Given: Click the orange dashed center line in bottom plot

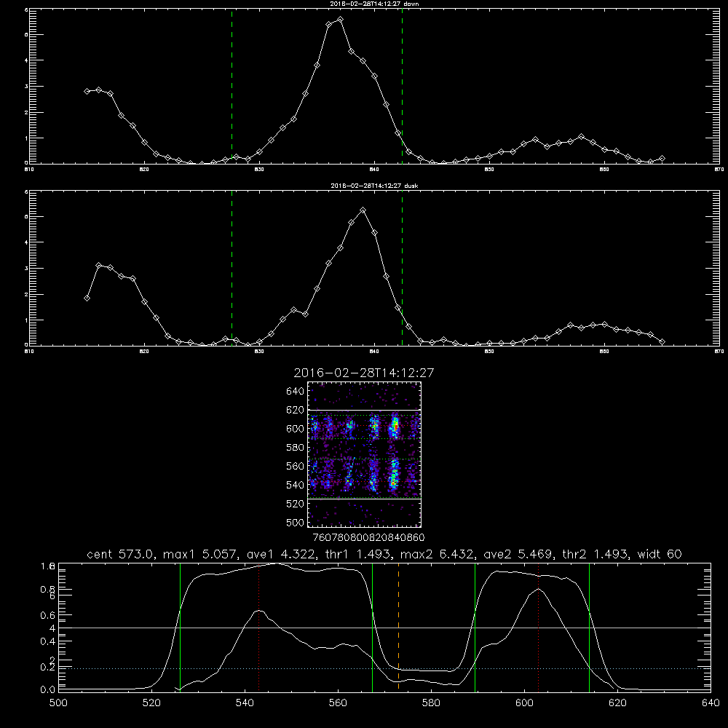Looking at the screenshot, I should [398, 627].
